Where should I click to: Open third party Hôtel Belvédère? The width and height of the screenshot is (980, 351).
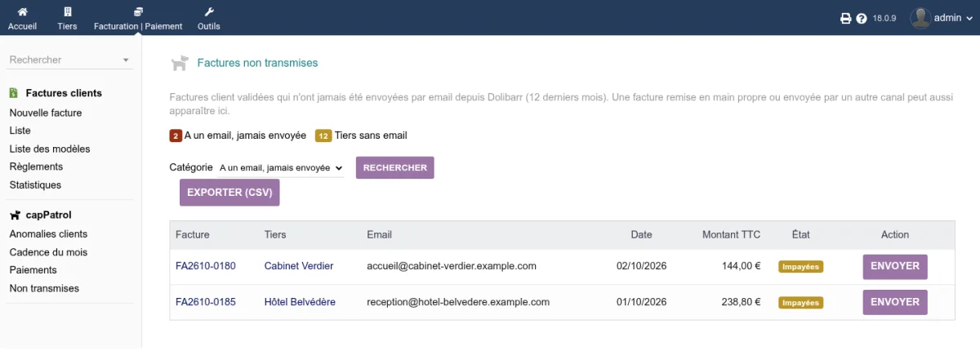click(x=300, y=302)
